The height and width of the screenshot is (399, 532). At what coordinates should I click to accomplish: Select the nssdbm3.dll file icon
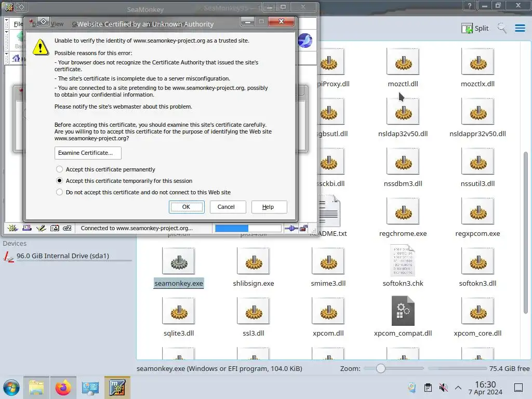pos(403,162)
